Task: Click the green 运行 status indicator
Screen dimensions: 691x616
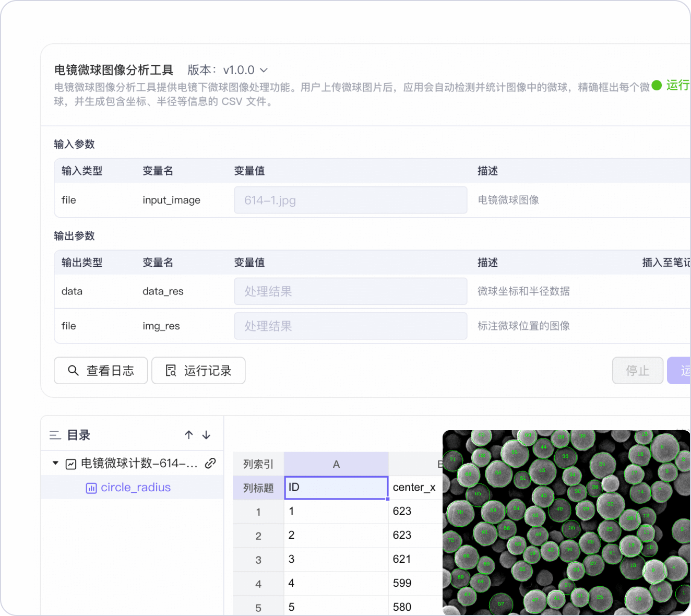Action: [x=671, y=85]
